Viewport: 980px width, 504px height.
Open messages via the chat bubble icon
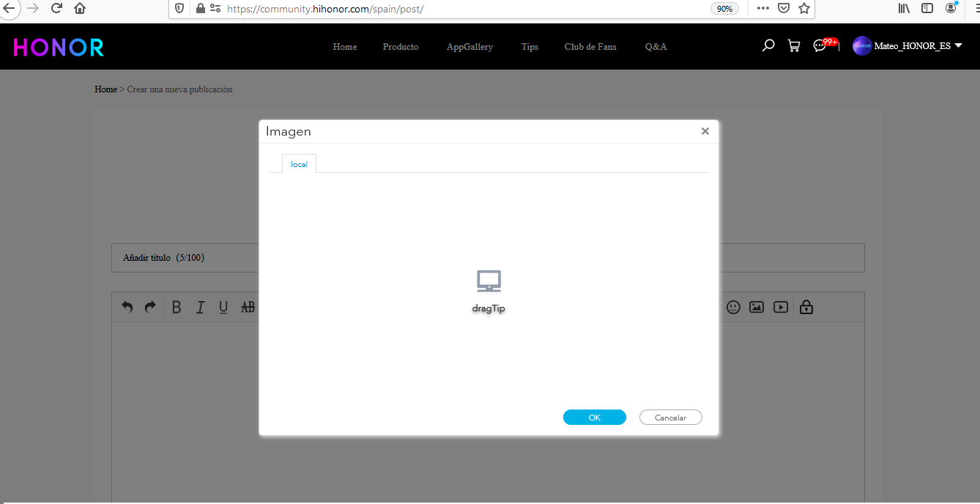(x=820, y=45)
